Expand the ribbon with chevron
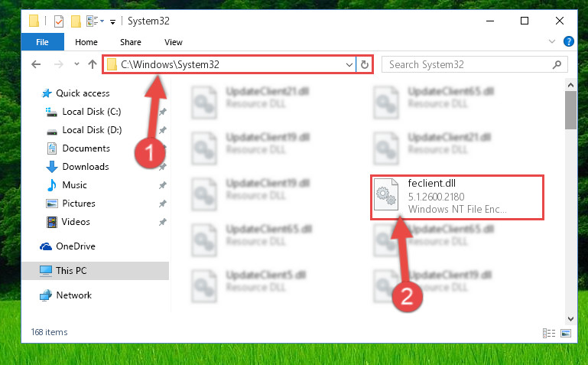The width and height of the screenshot is (588, 365). pyautogui.click(x=551, y=41)
